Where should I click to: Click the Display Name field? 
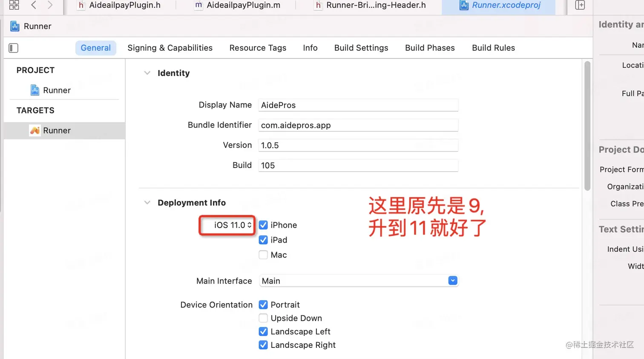(x=358, y=105)
